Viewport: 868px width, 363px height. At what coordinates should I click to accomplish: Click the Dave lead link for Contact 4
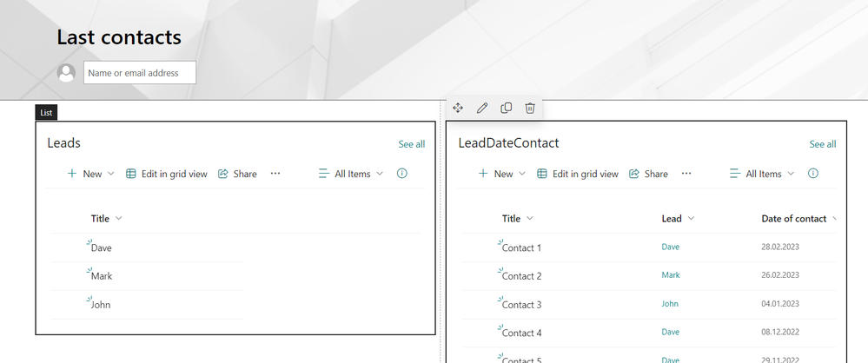point(671,332)
